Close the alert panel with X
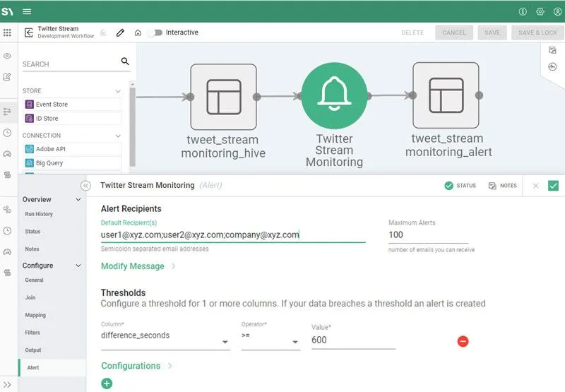565x392 pixels. (536, 186)
